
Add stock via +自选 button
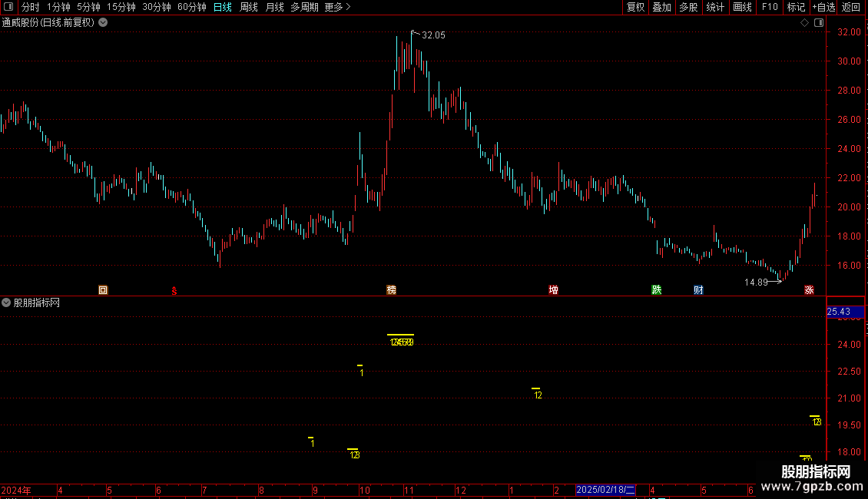(823, 7)
